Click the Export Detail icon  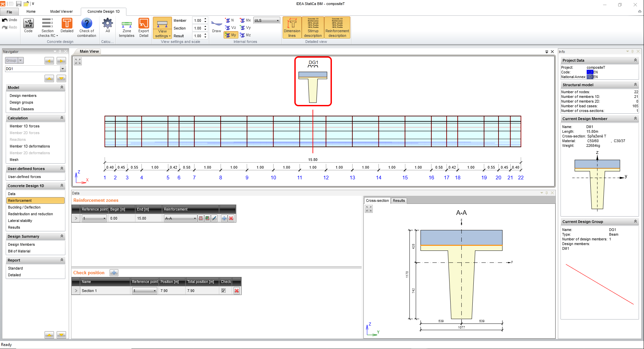[x=143, y=27]
